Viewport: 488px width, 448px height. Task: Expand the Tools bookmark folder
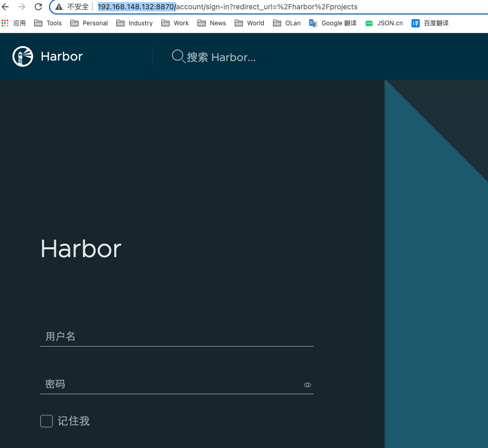point(48,23)
